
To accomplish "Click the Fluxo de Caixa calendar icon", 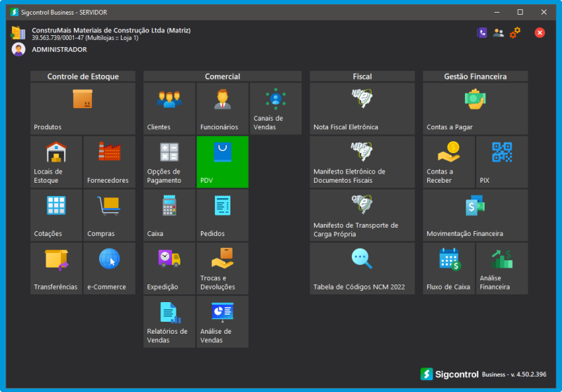I will click(x=449, y=259).
